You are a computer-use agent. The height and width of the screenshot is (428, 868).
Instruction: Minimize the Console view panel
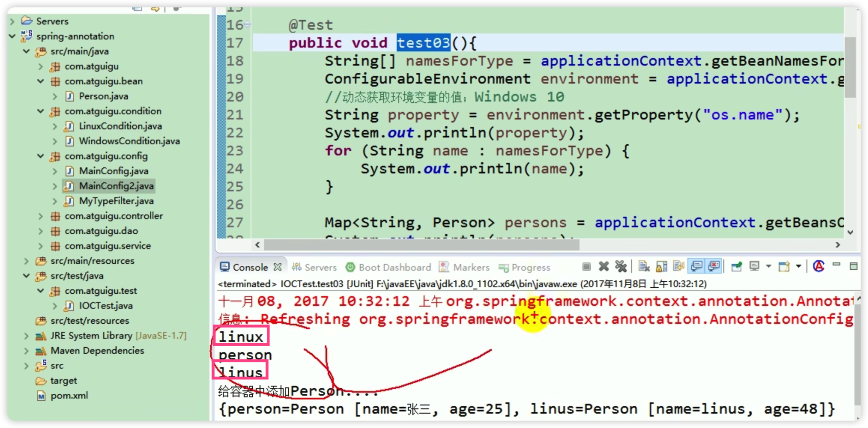[x=836, y=265]
